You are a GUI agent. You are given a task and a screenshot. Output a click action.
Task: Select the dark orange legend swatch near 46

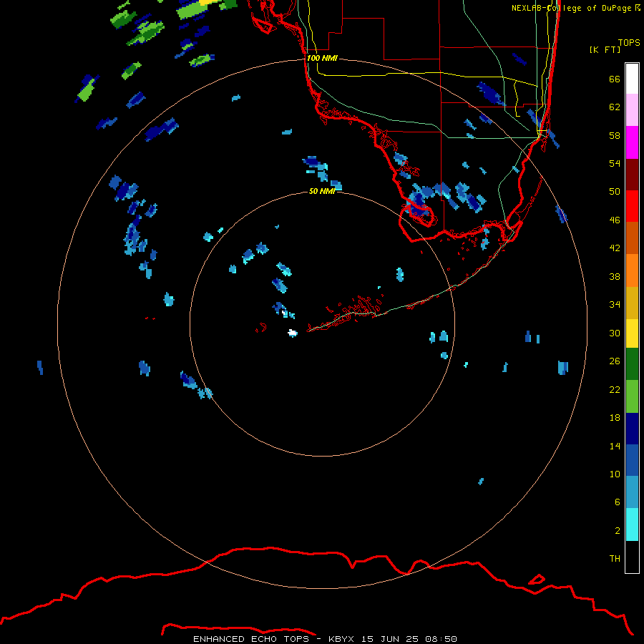click(x=632, y=238)
